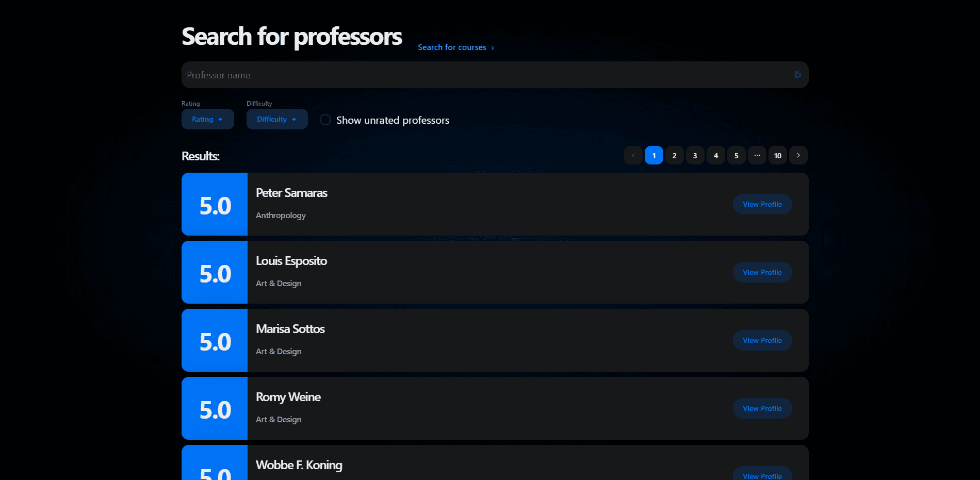View Profile of Peter Samaras
The height and width of the screenshot is (480, 980).
[x=762, y=204]
